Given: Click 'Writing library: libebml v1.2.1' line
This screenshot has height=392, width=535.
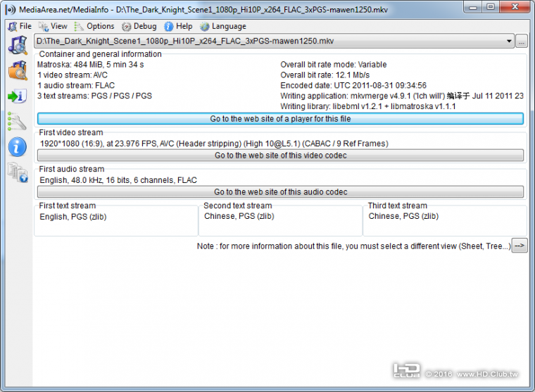Looking at the screenshot, I should (367, 106).
